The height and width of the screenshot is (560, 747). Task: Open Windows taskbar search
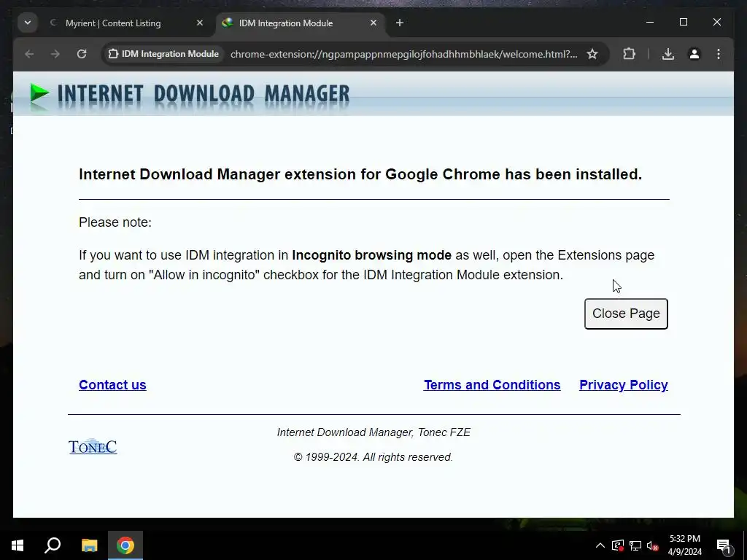point(53,545)
